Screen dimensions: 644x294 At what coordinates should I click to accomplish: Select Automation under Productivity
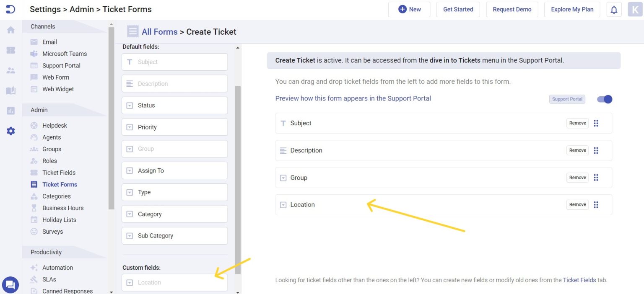[x=57, y=267]
